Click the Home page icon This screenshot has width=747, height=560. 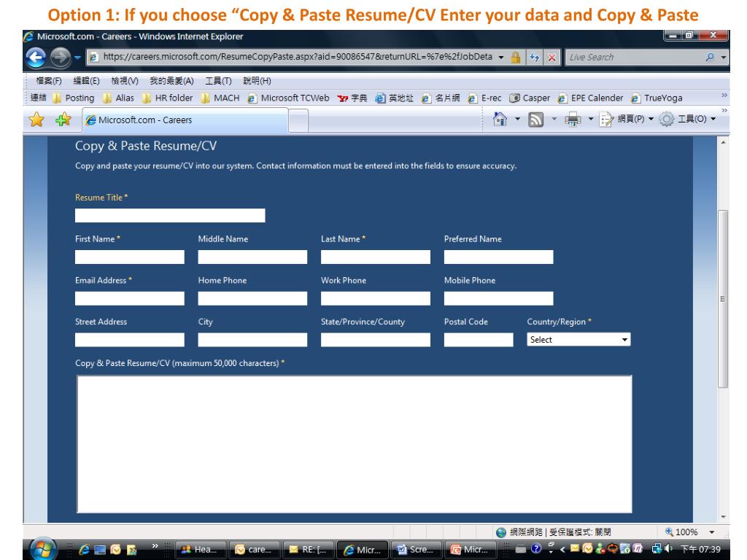click(500, 119)
